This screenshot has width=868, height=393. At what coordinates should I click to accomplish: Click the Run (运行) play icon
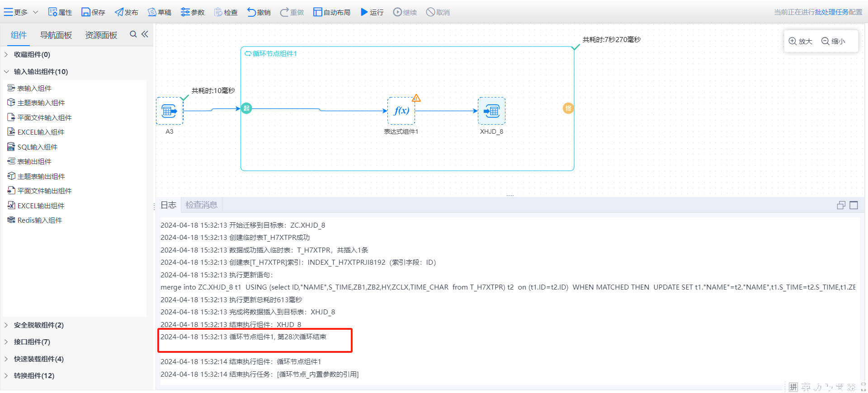pos(364,12)
